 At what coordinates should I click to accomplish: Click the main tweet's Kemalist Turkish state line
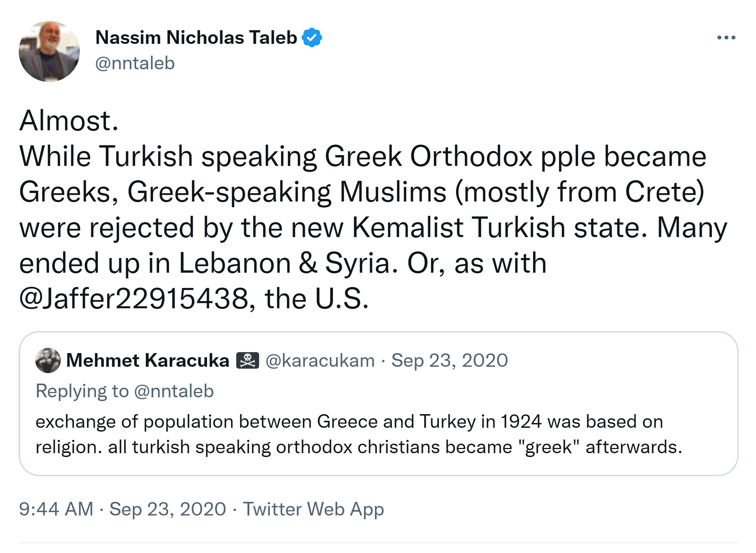(x=373, y=228)
